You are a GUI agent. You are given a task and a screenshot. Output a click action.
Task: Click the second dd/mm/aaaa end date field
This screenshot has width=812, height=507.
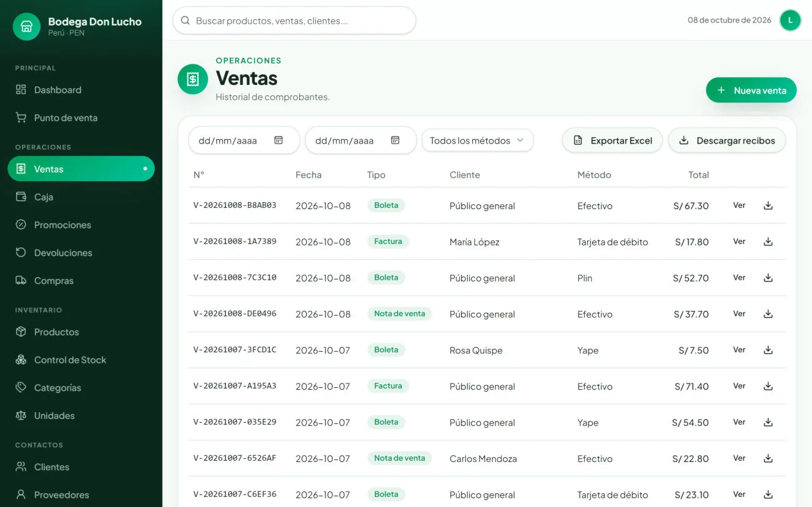click(x=361, y=140)
